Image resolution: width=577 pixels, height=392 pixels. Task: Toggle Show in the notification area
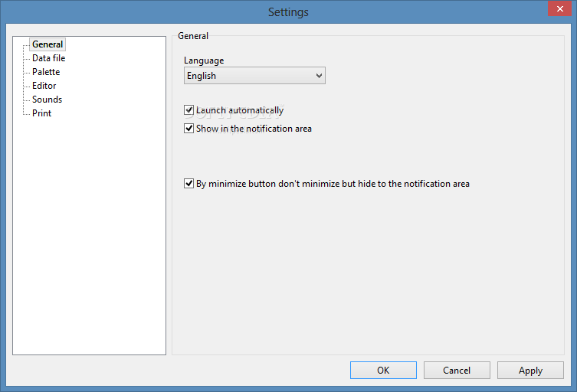[189, 129]
